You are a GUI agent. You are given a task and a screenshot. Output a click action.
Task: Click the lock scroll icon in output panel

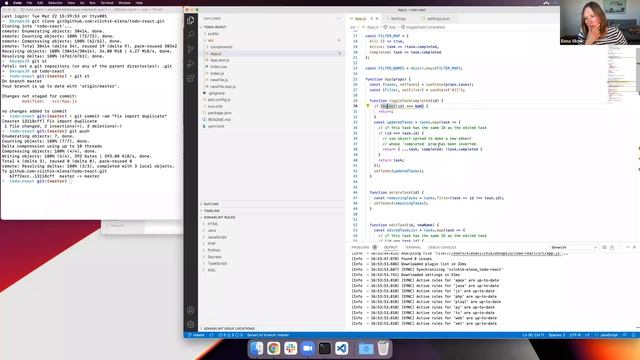pos(612,247)
